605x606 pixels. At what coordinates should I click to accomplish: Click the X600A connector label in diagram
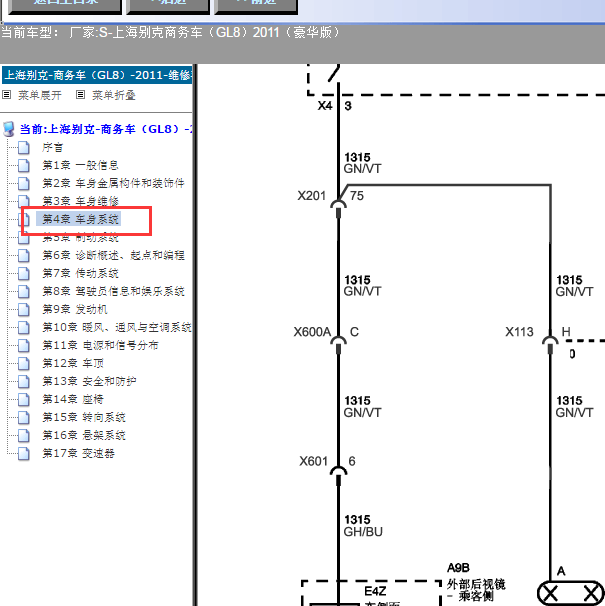[x=312, y=332]
